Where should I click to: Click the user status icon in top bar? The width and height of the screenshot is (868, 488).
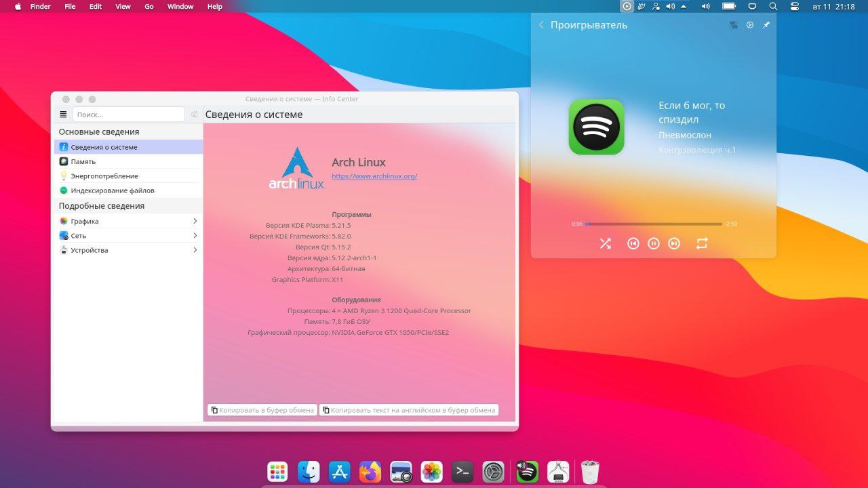(x=656, y=6)
